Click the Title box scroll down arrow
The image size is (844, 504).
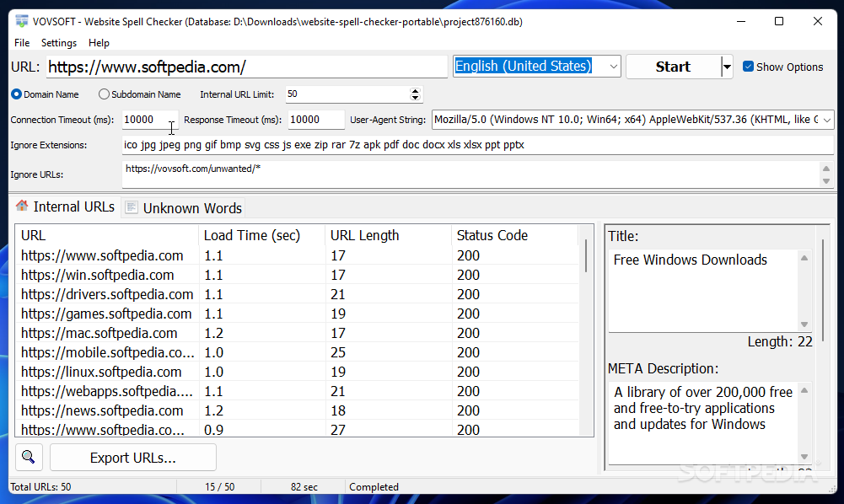click(804, 324)
